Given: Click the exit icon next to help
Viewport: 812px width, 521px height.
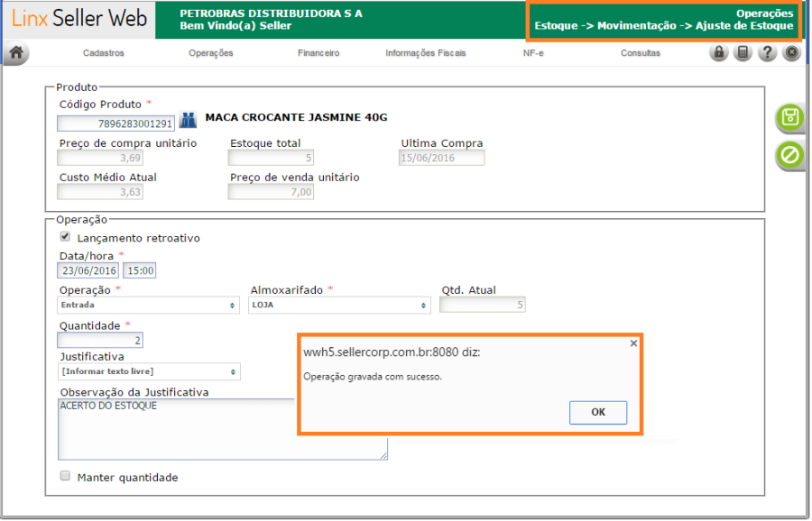Looking at the screenshot, I should pyautogui.click(x=791, y=52).
